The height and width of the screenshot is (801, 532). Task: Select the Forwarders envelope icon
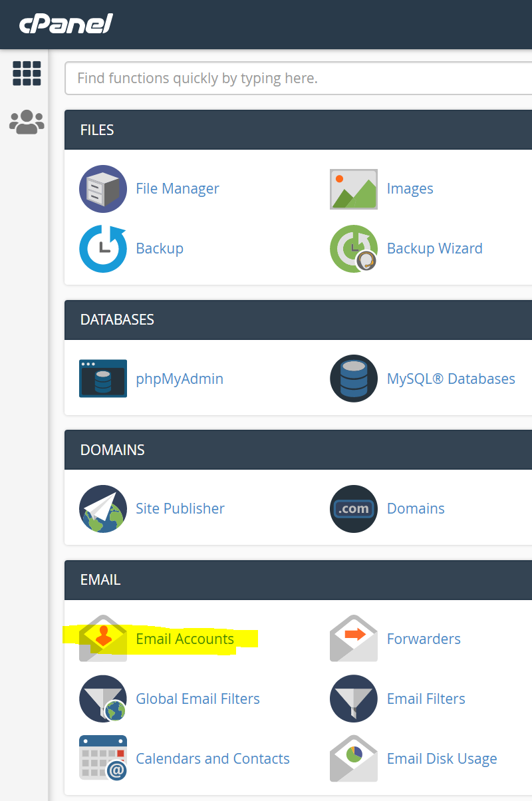[x=353, y=639]
